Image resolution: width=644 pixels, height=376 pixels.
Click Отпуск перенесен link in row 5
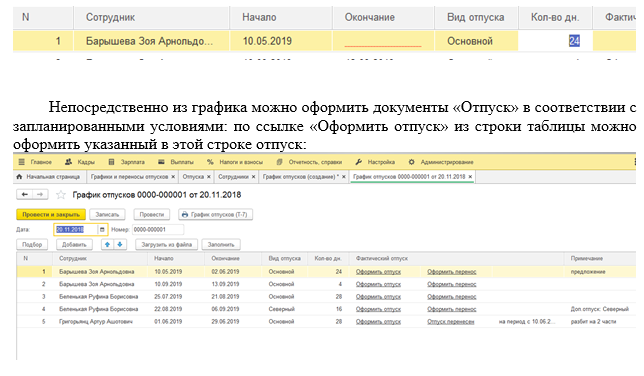click(x=451, y=322)
